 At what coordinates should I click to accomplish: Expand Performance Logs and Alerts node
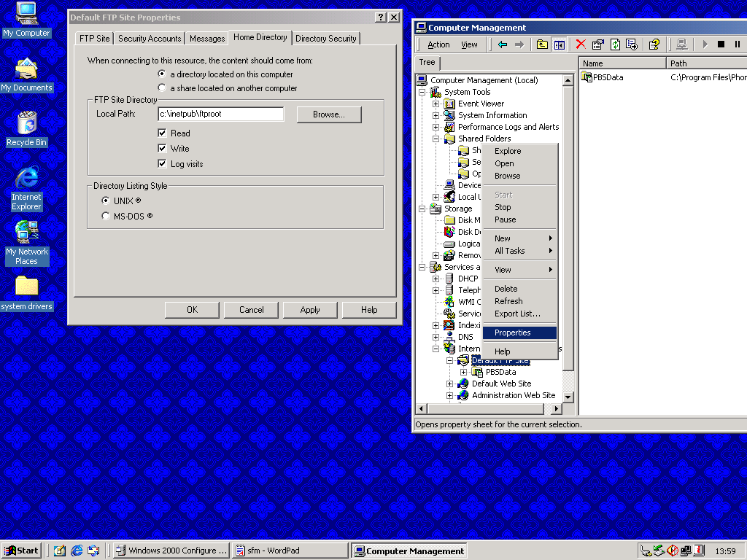(x=436, y=127)
